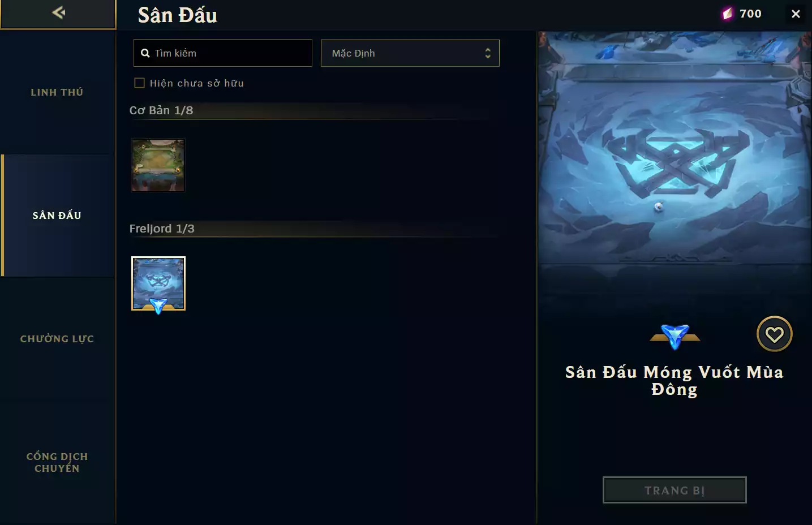This screenshot has width=812, height=525.
Task: Collapse the Freljord 1/3 section header
Action: point(162,229)
